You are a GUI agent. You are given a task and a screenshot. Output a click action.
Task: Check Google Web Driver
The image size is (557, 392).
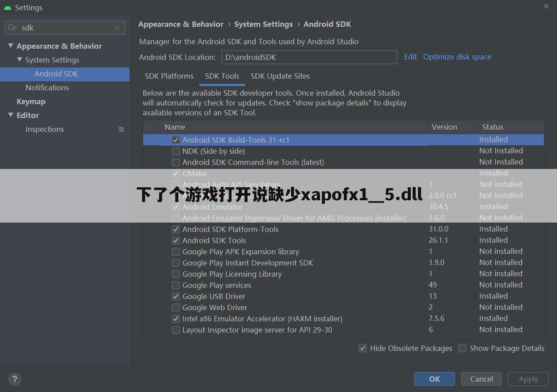click(176, 308)
